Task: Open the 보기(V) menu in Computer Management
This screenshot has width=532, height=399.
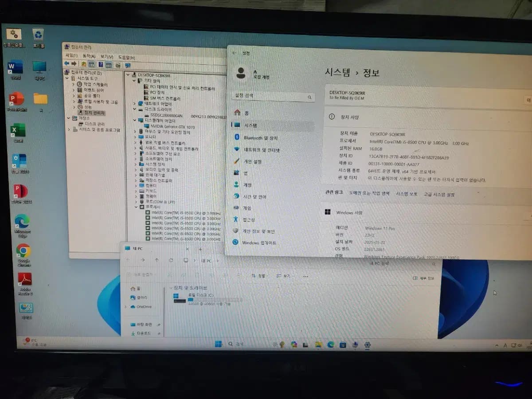Action: [106, 57]
